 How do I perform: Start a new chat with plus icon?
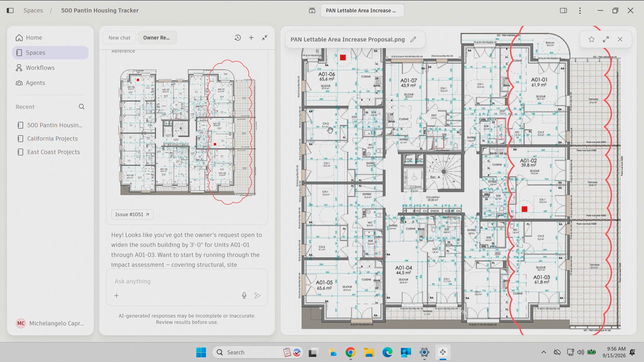tap(251, 38)
